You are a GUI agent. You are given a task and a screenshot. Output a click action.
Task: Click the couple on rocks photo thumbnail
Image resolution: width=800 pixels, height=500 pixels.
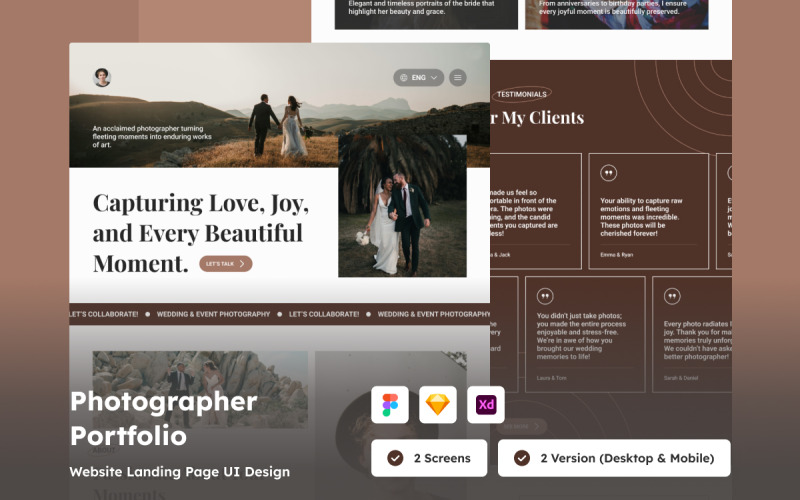[200, 389]
